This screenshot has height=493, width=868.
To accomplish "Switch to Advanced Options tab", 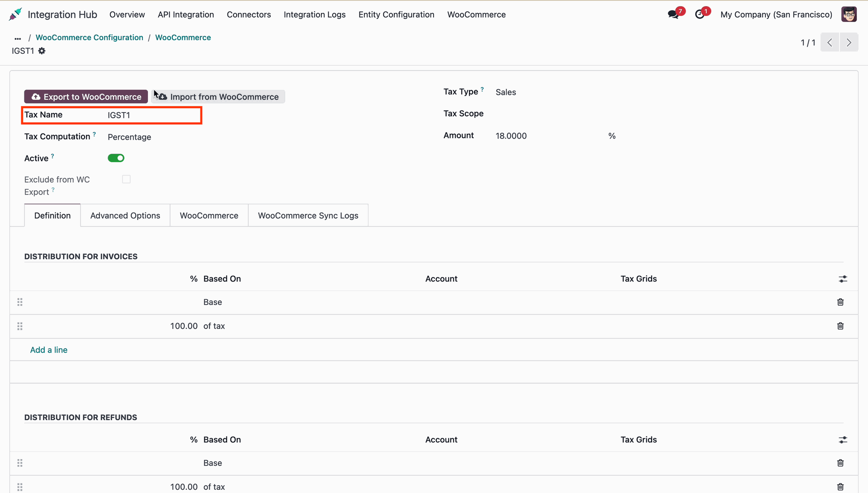I will click(x=125, y=216).
